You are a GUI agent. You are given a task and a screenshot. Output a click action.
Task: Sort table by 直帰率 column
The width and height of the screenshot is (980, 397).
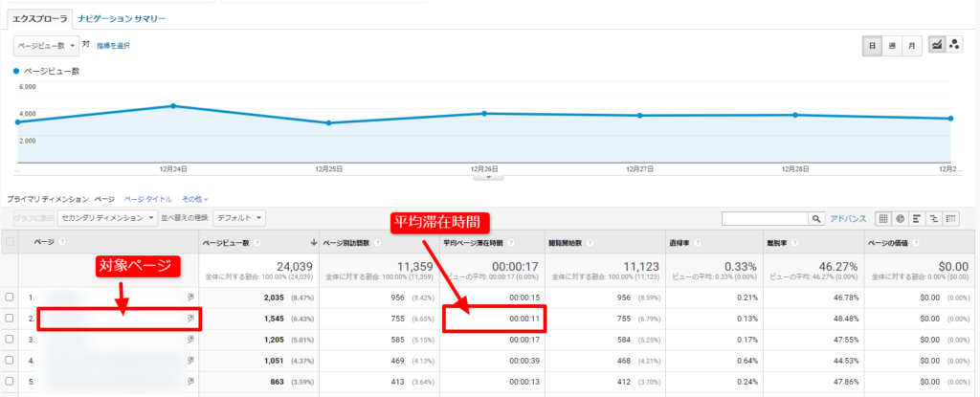coord(679,243)
